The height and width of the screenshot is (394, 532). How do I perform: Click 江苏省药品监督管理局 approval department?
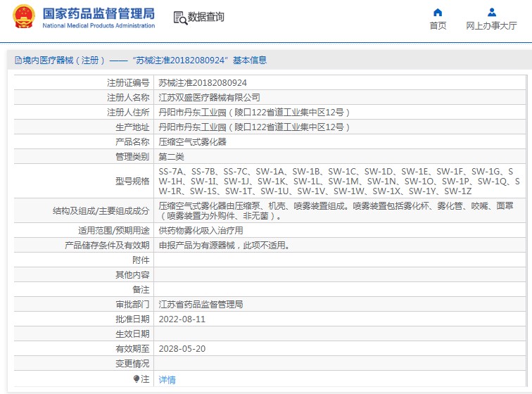(201, 305)
